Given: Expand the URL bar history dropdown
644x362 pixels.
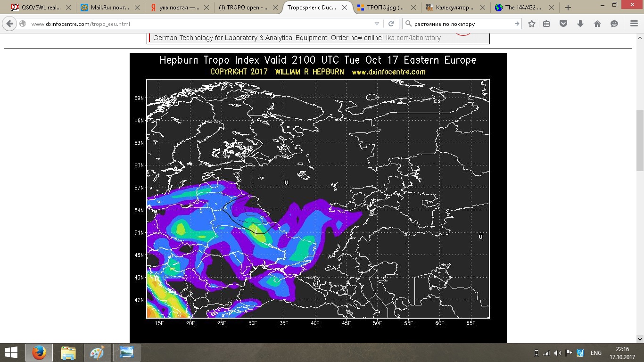Looking at the screenshot, I should click(377, 24).
